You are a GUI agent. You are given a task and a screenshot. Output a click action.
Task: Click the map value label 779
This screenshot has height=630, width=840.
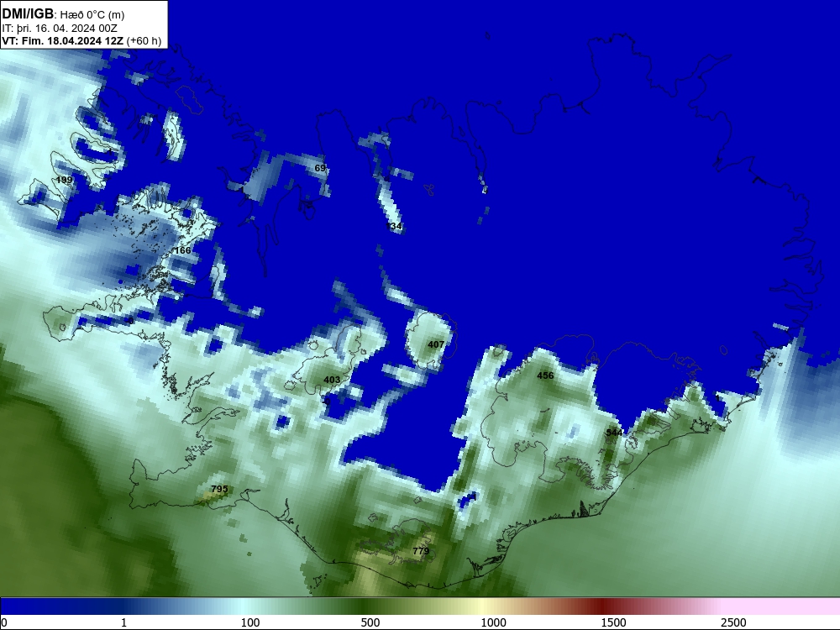coord(421,551)
